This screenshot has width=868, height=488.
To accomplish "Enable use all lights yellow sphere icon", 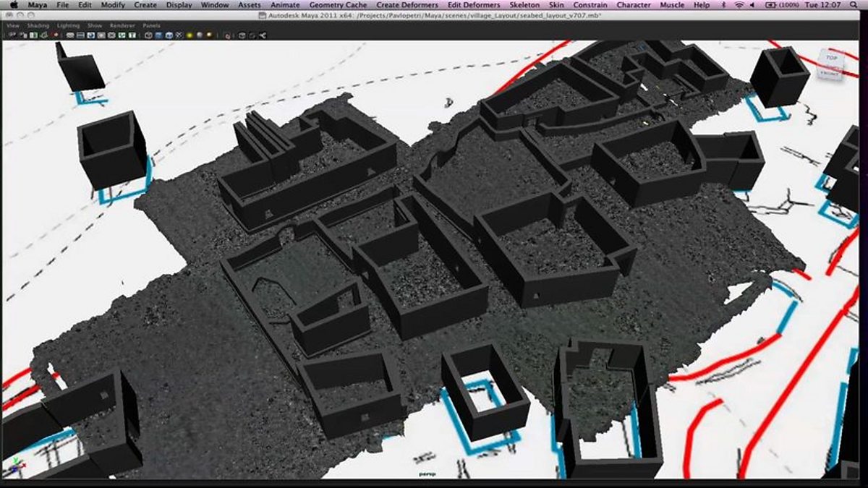I will pyautogui.click(x=189, y=35).
